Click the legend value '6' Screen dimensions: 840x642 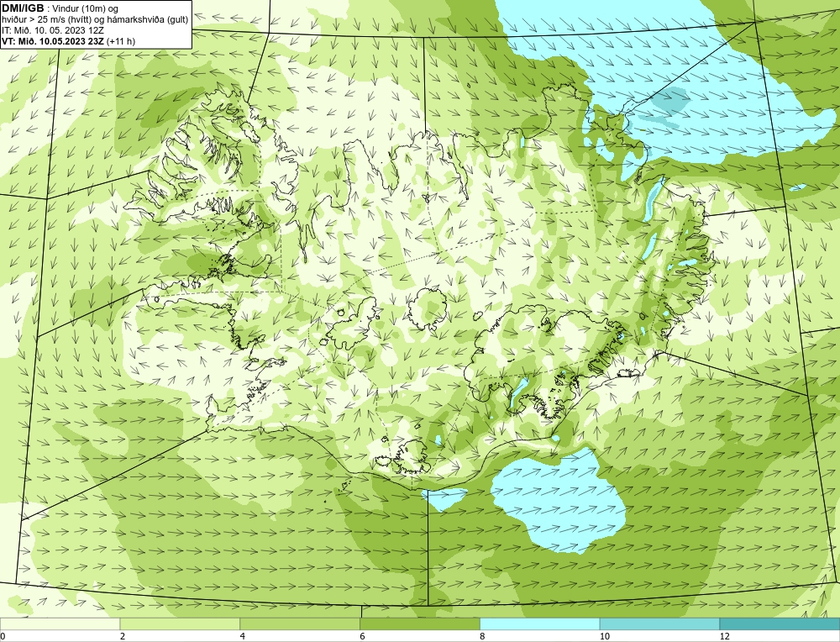click(x=363, y=636)
